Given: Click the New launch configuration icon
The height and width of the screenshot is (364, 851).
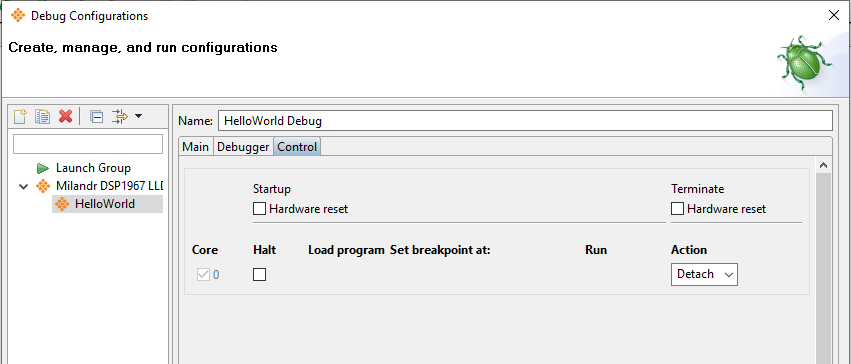Looking at the screenshot, I should pos(20,116).
